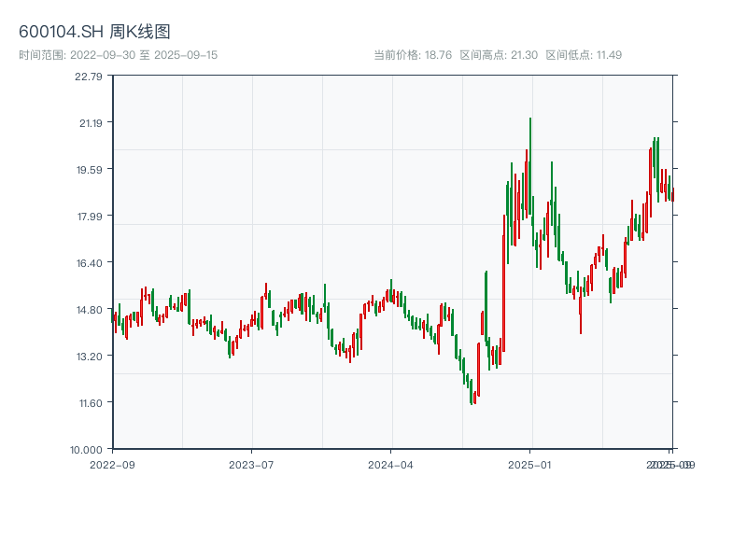747x560 pixels.
Task: Click the 区间低点: 11.49 label
Action: (584, 55)
